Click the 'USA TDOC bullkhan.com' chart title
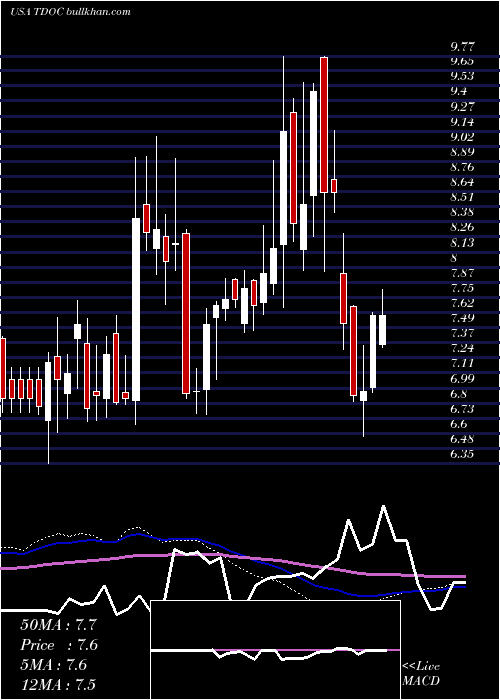 point(70,12)
